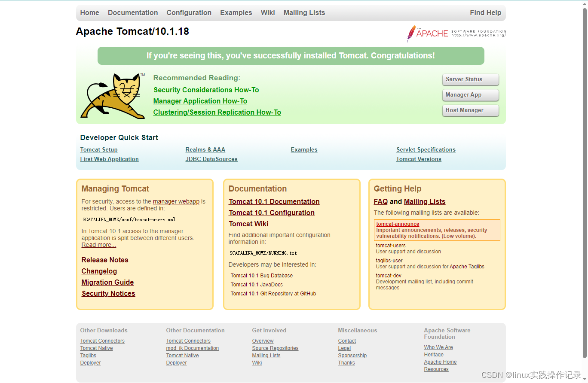Open Mailing Lists under Get Involved
Image resolution: width=588 pixels, height=383 pixels.
click(266, 356)
